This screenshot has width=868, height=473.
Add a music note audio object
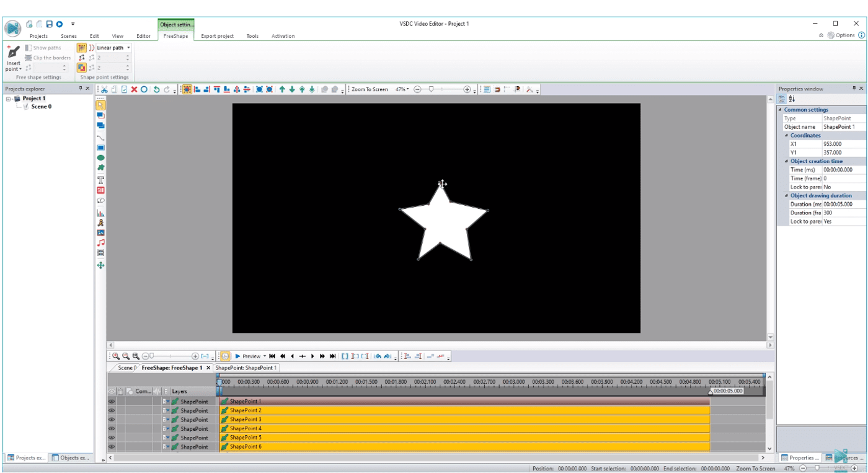point(100,242)
